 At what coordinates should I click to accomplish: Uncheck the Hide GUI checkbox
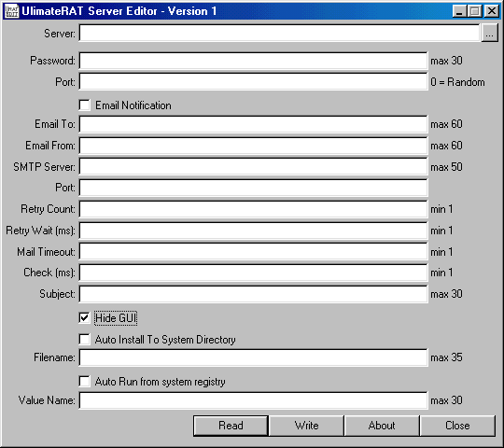point(85,318)
